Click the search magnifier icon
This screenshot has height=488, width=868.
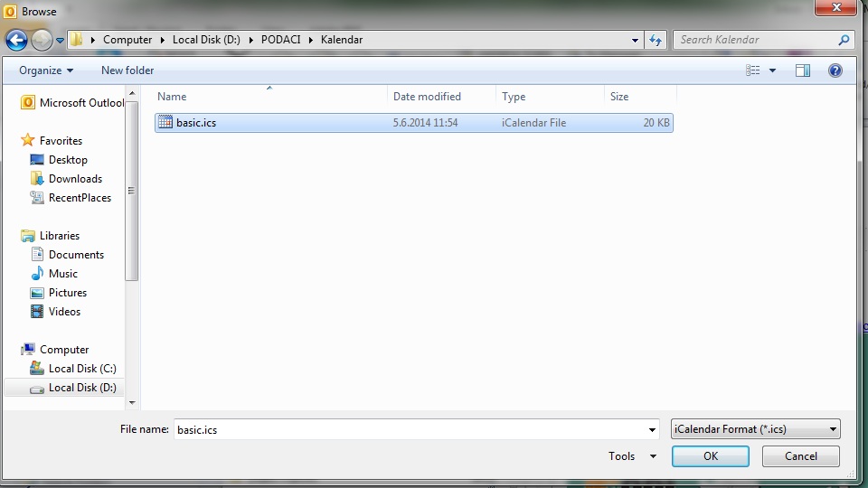(x=844, y=40)
